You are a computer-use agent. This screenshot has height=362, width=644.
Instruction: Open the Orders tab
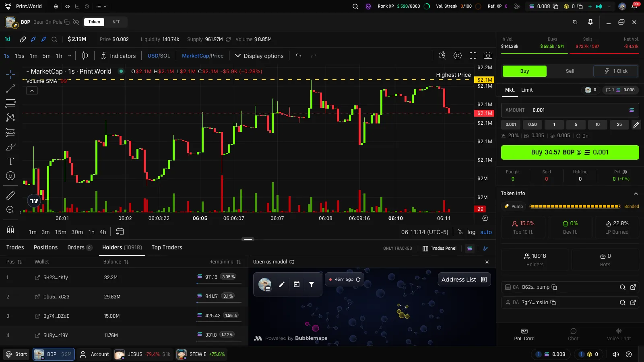coord(80,247)
